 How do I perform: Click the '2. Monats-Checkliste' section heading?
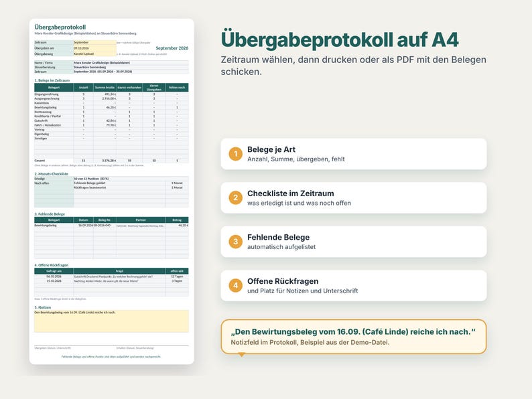pyautogui.click(x=51, y=174)
